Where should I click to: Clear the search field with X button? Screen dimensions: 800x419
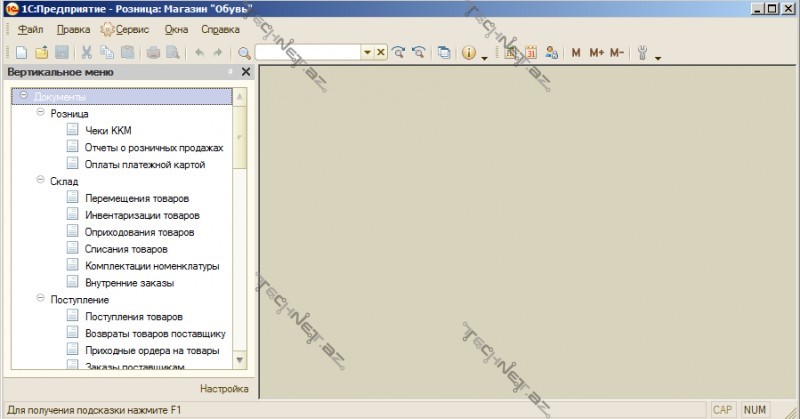pos(381,53)
